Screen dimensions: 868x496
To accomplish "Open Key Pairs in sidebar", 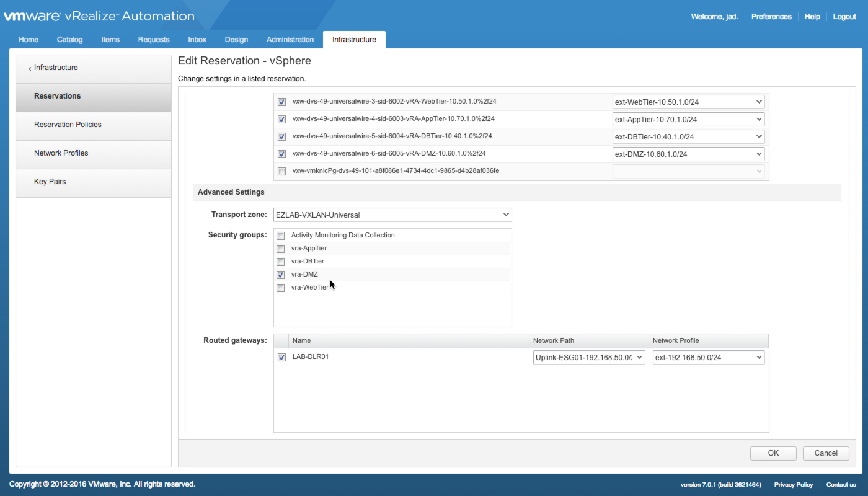I will [94, 182].
